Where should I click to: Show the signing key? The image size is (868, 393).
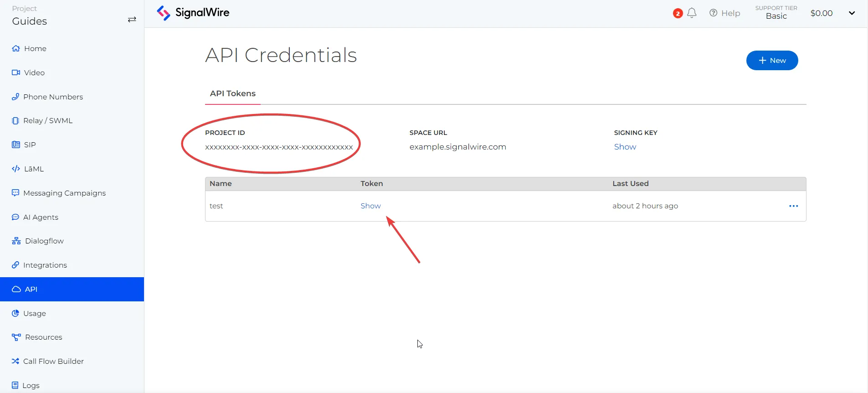point(625,147)
